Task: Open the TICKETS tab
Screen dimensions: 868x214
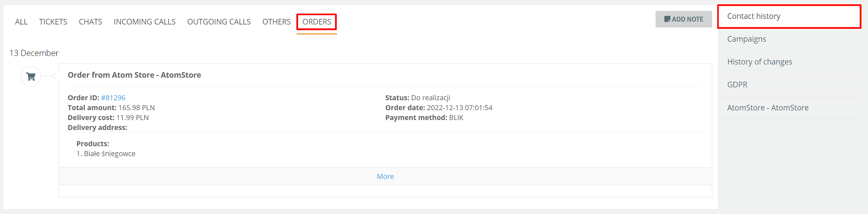Action: pyautogui.click(x=53, y=22)
